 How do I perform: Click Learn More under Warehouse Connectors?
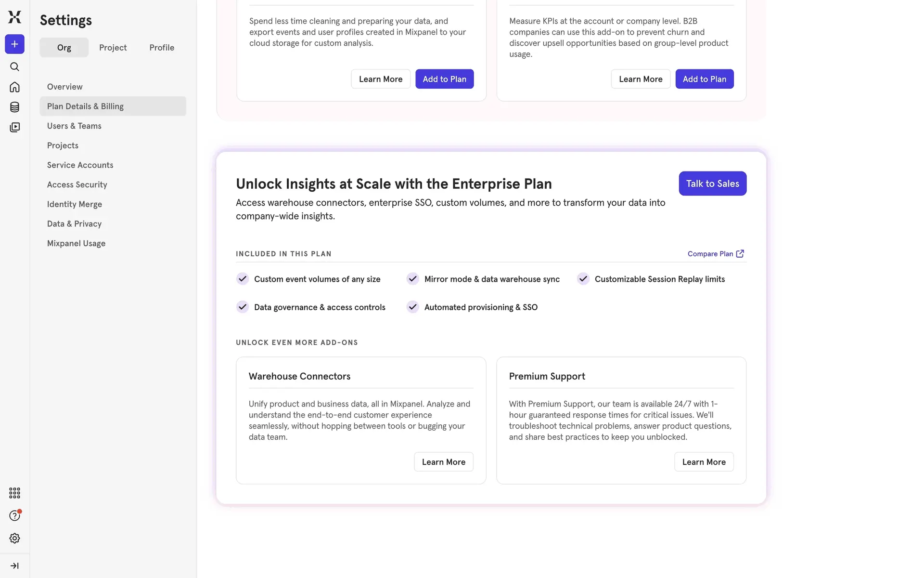(443, 462)
